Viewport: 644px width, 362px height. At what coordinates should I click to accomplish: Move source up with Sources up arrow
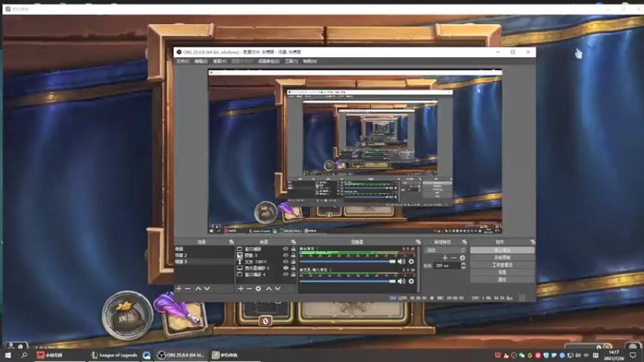click(x=269, y=289)
